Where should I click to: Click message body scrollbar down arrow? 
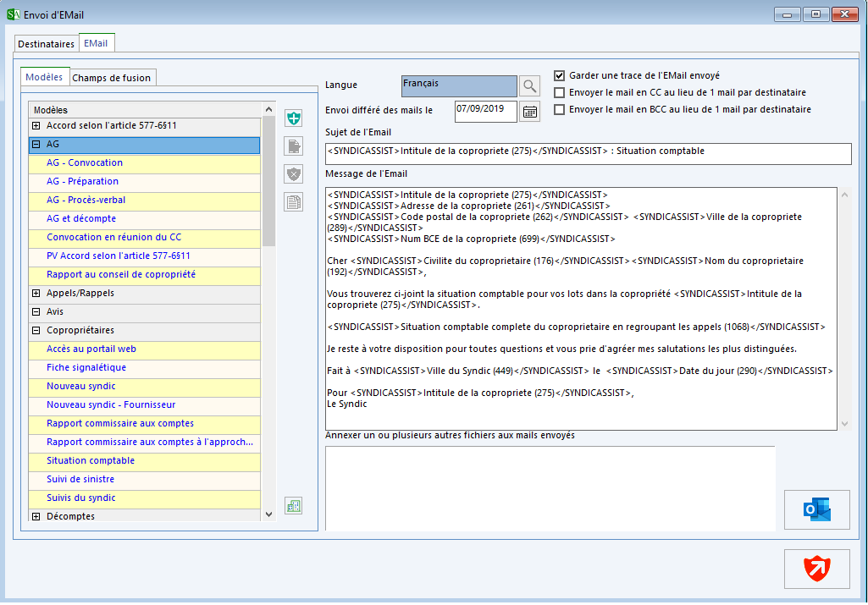coord(845,424)
